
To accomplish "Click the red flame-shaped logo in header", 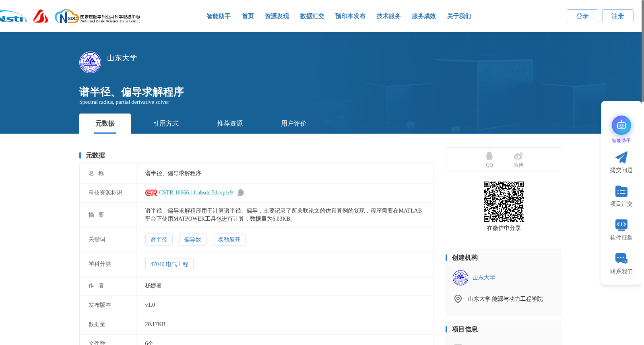I will tap(41, 16).
